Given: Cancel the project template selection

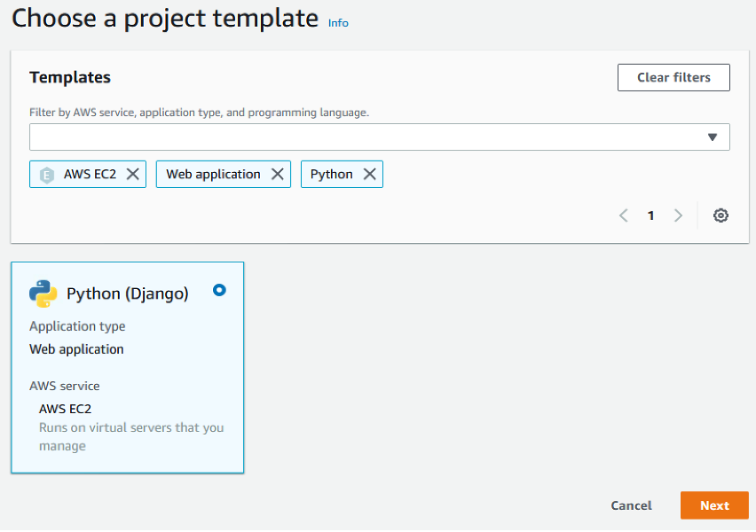Looking at the screenshot, I should pyautogui.click(x=631, y=505).
